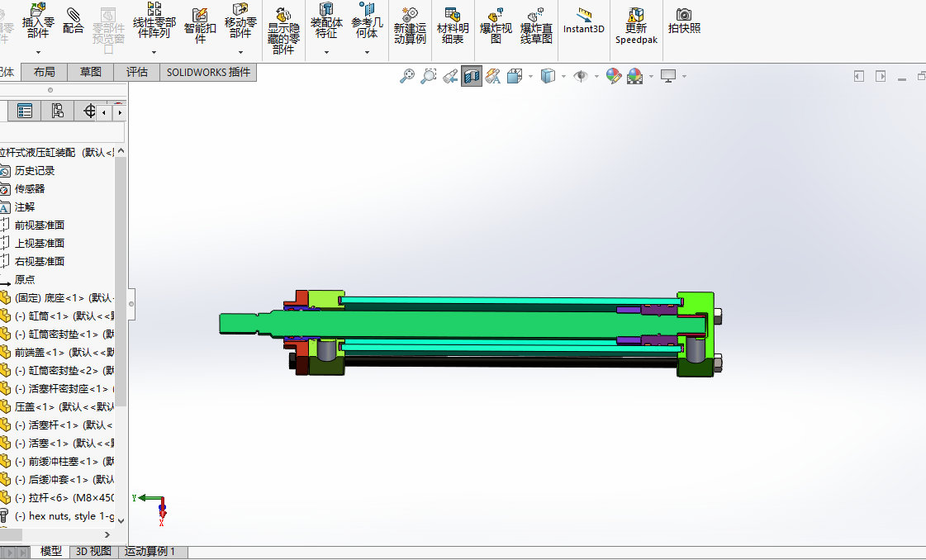Image resolution: width=926 pixels, height=560 pixels.
Task: Click Smart Fasteners (智能扣件) icon
Action: click(x=200, y=26)
